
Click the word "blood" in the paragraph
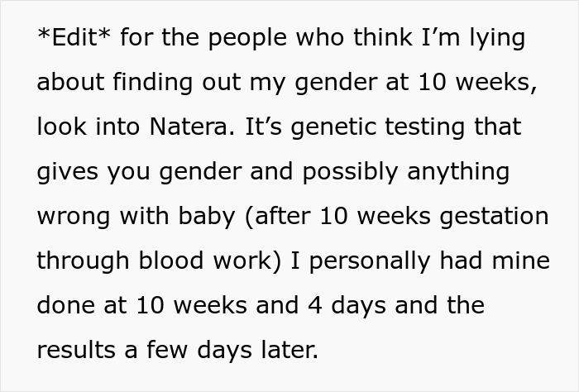[x=171, y=261]
